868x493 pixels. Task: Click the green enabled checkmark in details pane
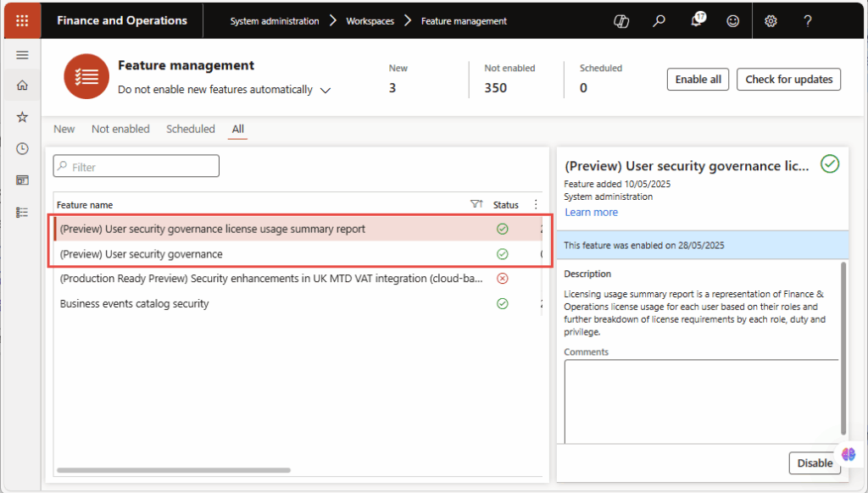pos(830,163)
